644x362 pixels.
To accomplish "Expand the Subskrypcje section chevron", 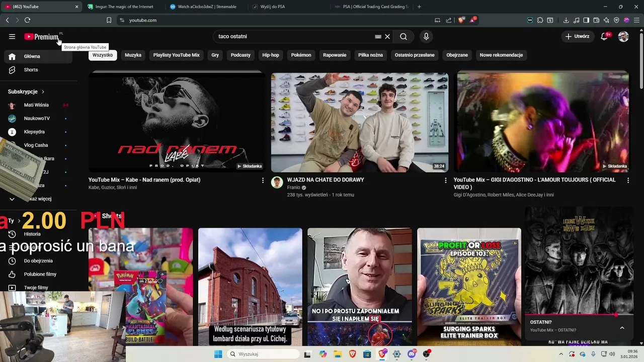I will point(43,92).
